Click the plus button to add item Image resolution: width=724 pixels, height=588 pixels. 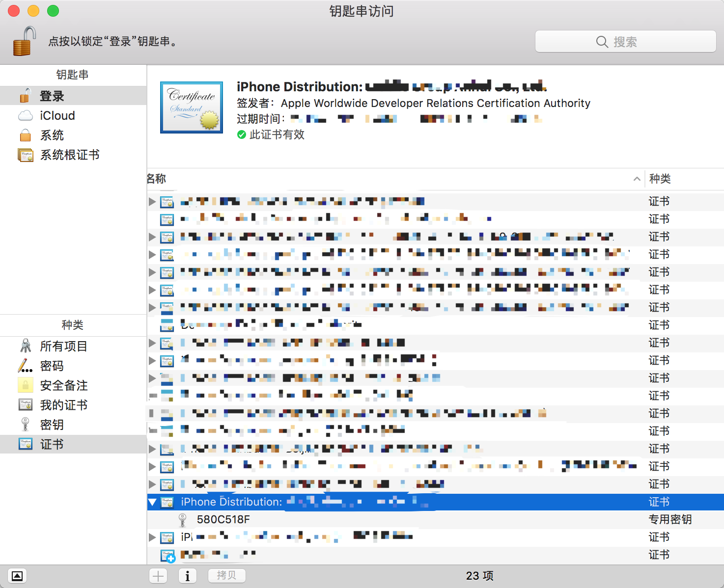(158, 576)
